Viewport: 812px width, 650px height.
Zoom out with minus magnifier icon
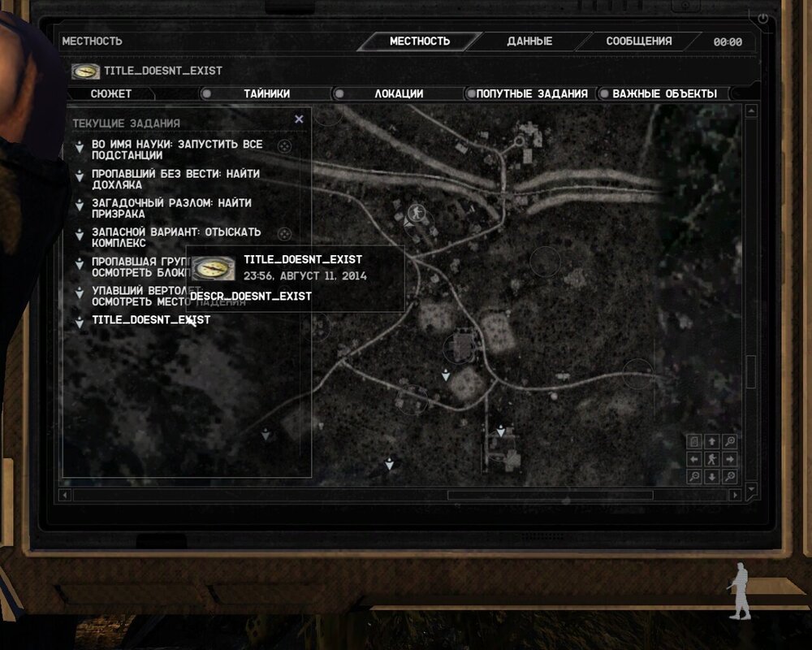694,476
